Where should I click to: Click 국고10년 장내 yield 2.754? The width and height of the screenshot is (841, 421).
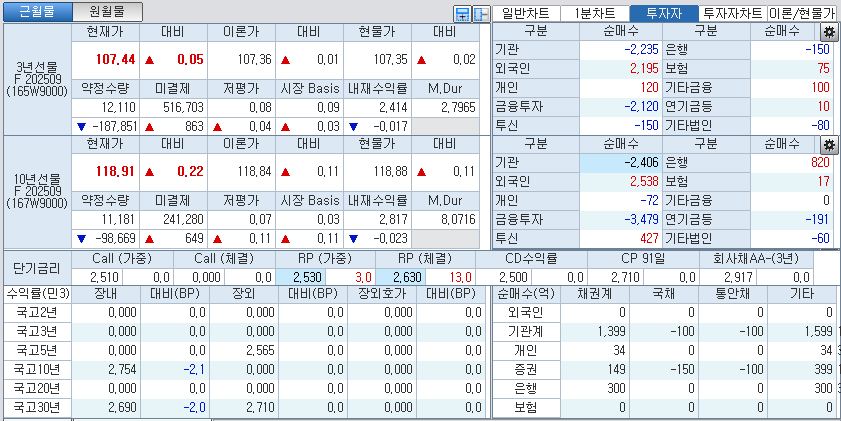[x=122, y=369]
